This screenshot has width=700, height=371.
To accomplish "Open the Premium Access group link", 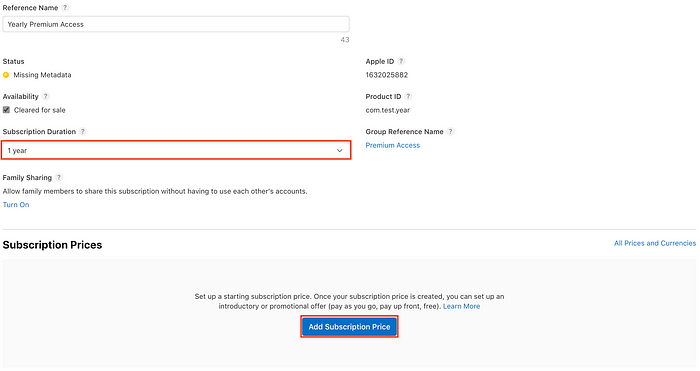I will coord(392,145).
